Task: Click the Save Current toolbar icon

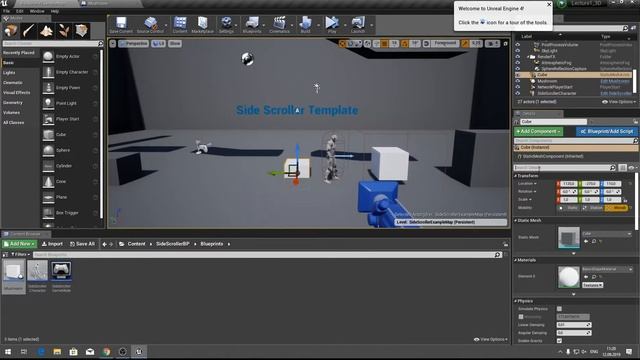Action: click(121, 25)
